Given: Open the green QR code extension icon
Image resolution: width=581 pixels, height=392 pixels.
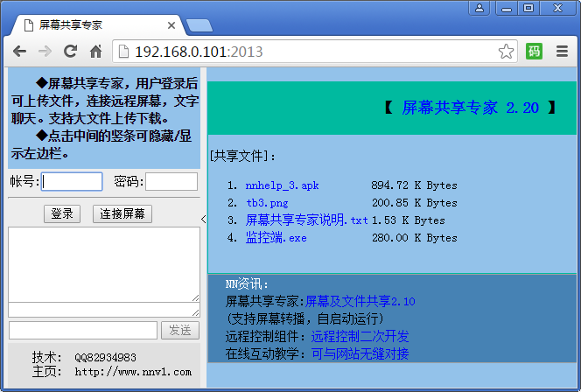Looking at the screenshot, I should [x=534, y=51].
